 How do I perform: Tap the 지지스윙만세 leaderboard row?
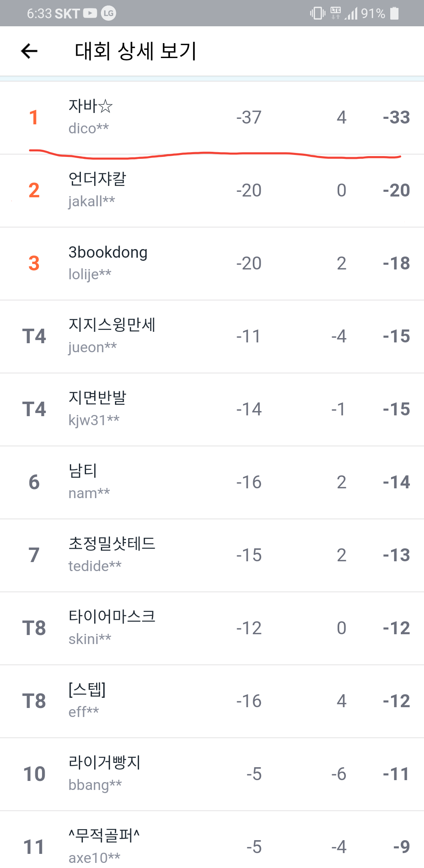coord(212,336)
